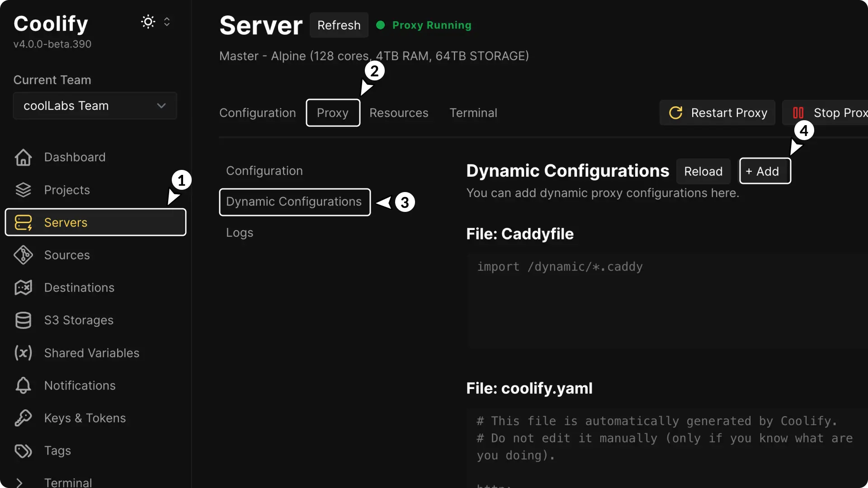Open the Dashboard home icon
Viewport: 868px width, 488px height.
[x=23, y=157]
